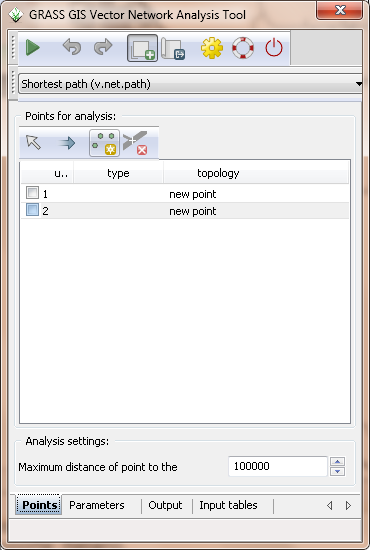Open settings with yellow gear icon

point(212,48)
